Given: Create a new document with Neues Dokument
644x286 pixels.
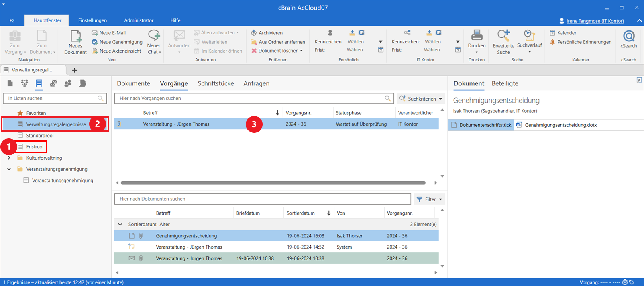Looking at the screenshot, I should 75,42.
